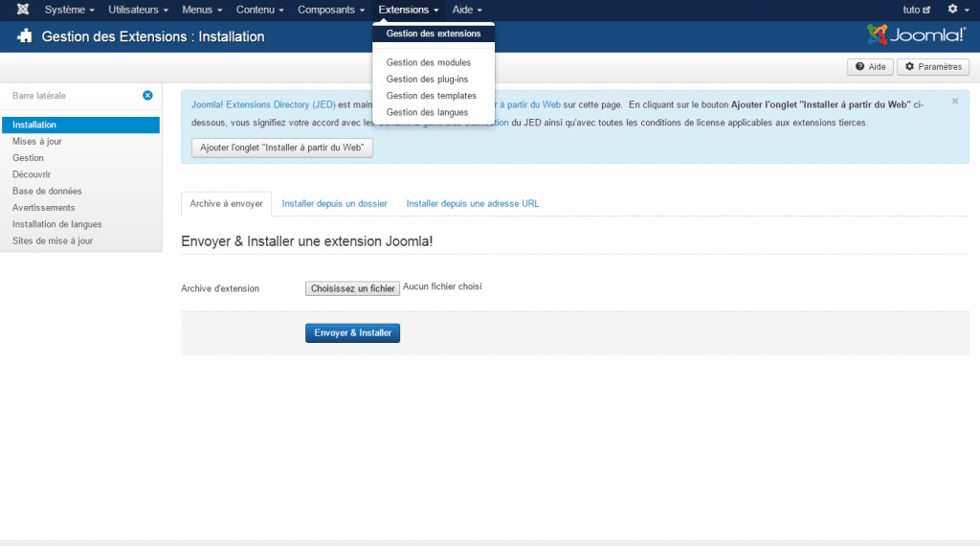Open the gear settings menu at top-right
The width and height of the screenshot is (980, 546).
[956, 10]
